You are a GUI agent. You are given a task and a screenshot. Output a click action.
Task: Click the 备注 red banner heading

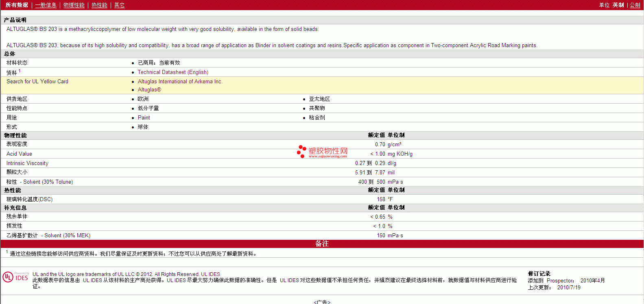[x=322, y=243]
